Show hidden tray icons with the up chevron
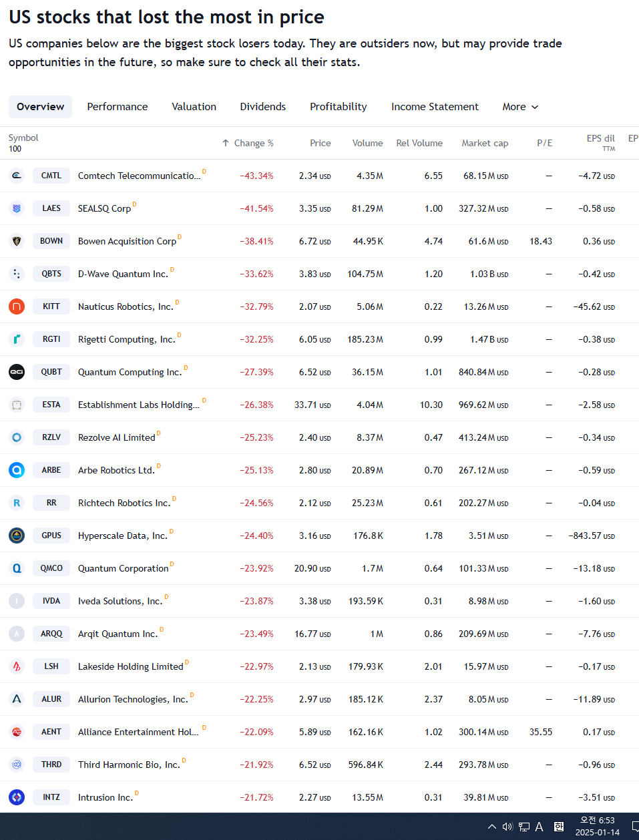Viewport: 639px width, 840px height. click(x=492, y=827)
